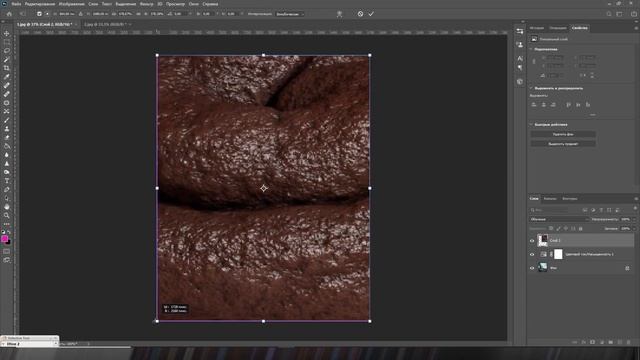Add a layer mask via bottom icon
The image size is (640, 360).
tap(593, 342)
